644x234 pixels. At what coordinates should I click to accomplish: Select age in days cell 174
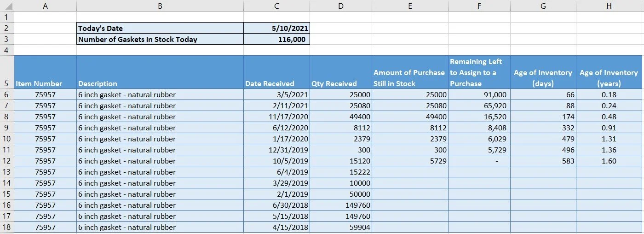(543, 117)
